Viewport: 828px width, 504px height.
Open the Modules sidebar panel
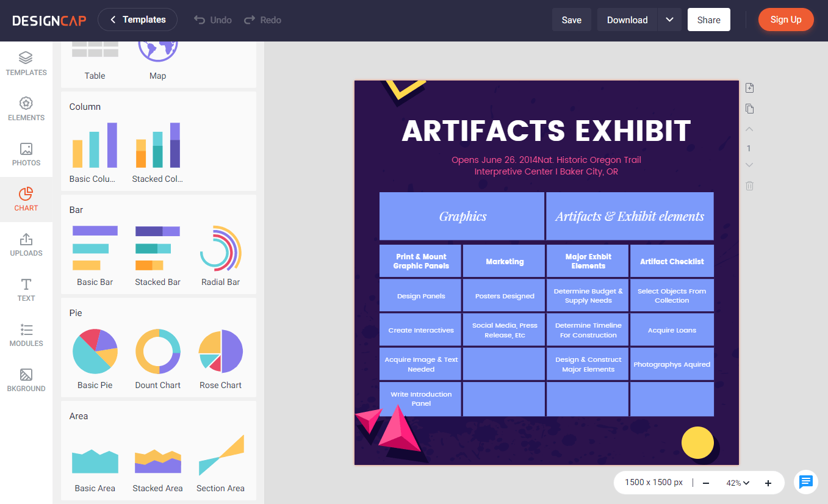click(x=26, y=335)
